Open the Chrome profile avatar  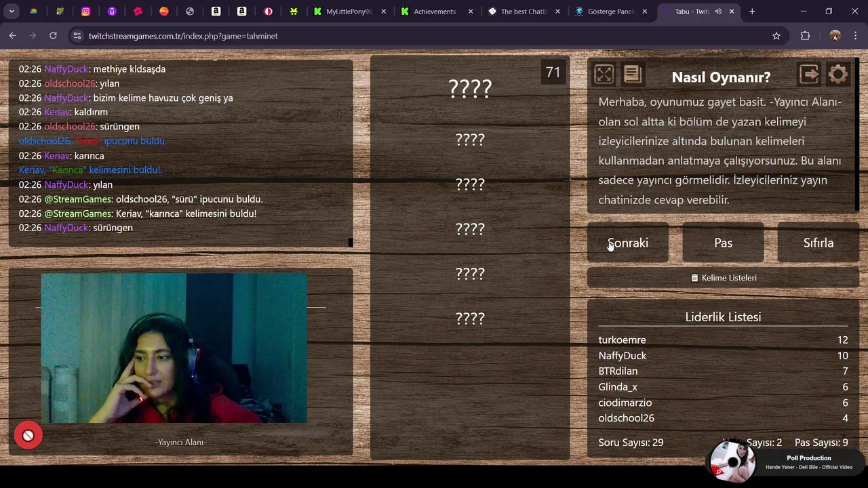(835, 36)
